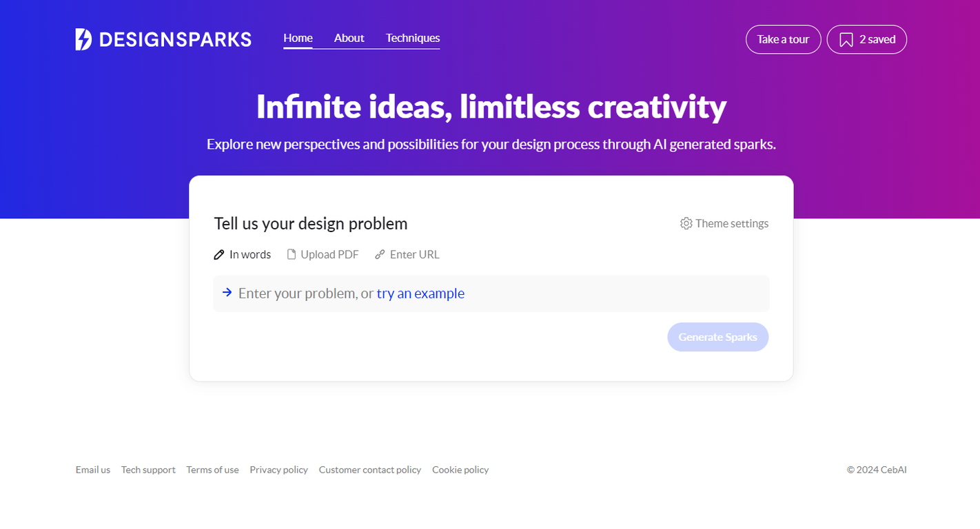View your 2 saved sparks
This screenshot has height=529, width=980.
(866, 39)
